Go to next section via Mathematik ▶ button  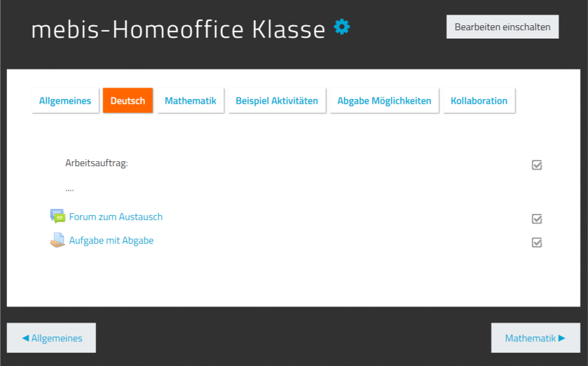pyautogui.click(x=535, y=338)
